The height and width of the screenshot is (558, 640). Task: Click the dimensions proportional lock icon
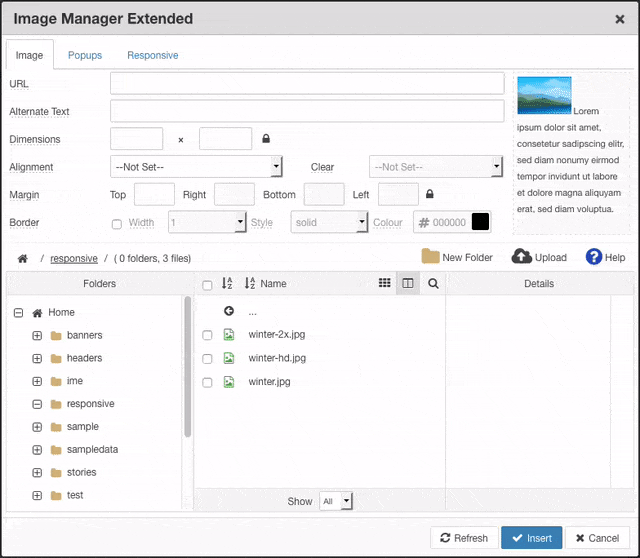[266, 139]
